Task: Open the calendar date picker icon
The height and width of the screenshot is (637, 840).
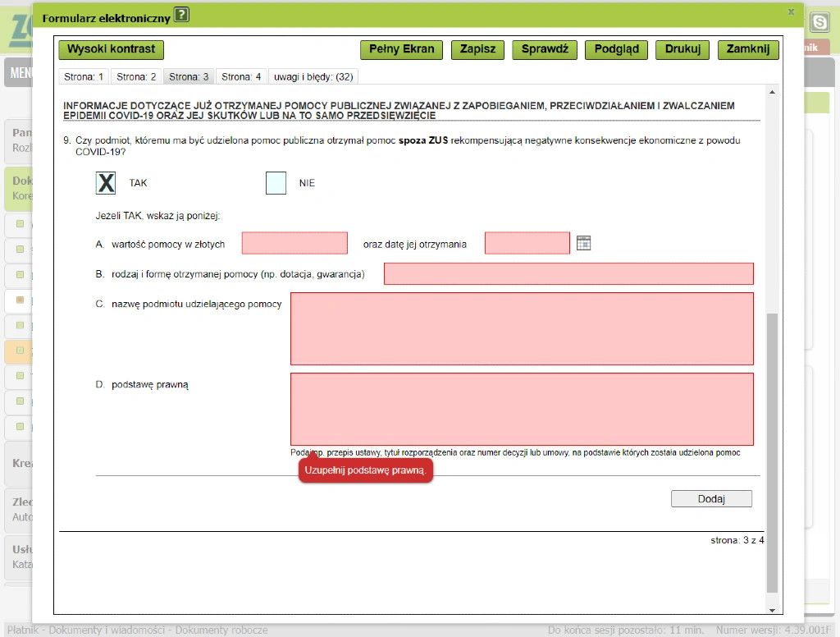Action: pos(583,244)
